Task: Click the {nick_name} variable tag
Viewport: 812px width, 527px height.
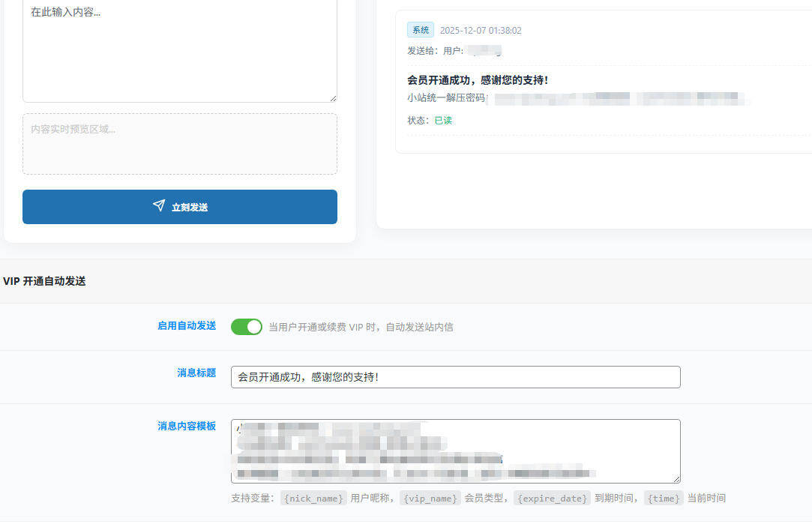Action: (313, 498)
